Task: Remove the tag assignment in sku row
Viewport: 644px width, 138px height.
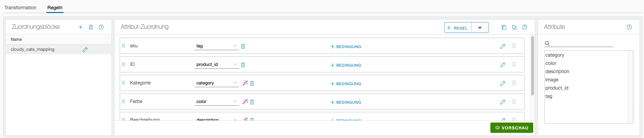Action: (x=243, y=46)
